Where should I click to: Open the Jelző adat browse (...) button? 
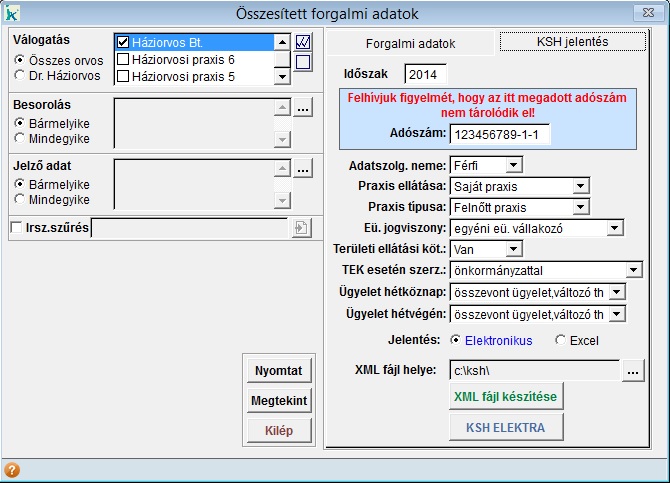click(x=303, y=170)
